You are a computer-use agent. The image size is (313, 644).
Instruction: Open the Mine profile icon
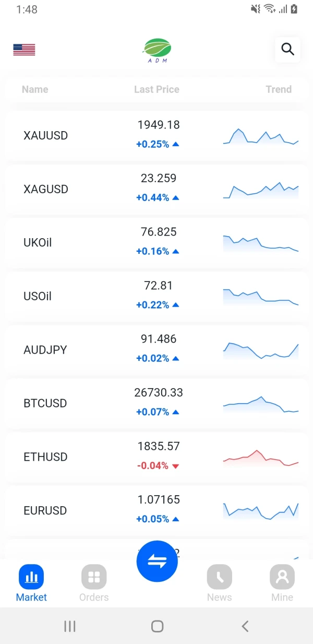[x=282, y=577]
